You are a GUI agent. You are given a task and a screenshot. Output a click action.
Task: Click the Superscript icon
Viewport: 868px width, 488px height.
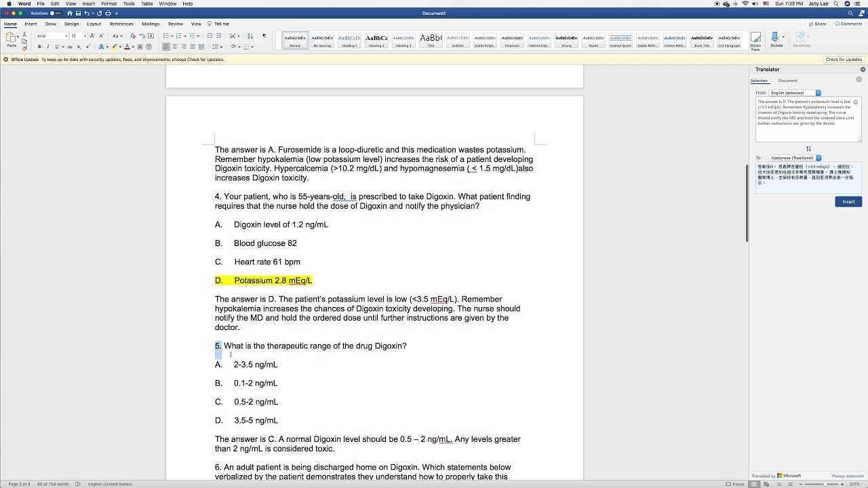pos(87,47)
